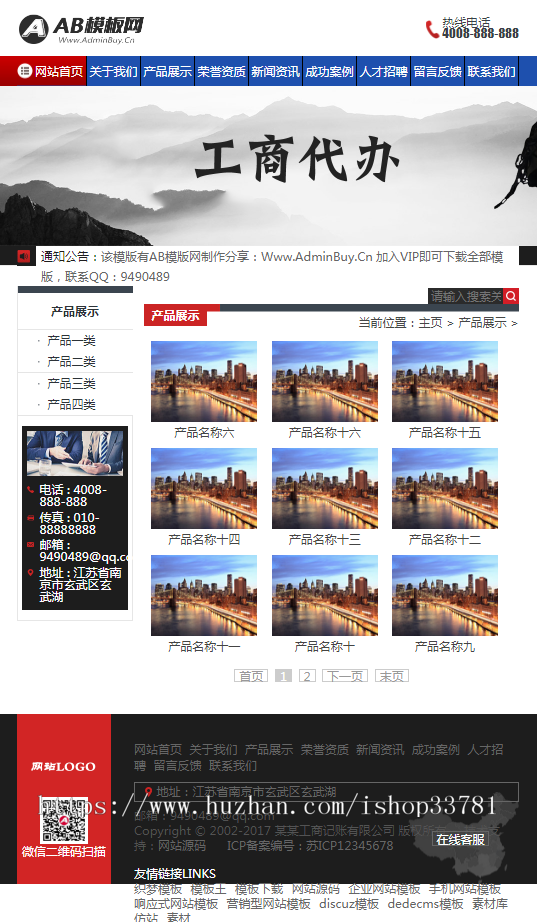Click the AB模板网 logo
537x923 pixels.
tap(81, 29)
